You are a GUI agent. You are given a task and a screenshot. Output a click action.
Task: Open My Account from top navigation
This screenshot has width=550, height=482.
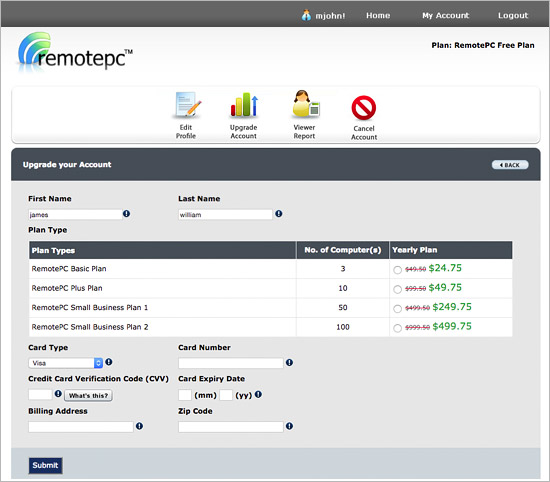coord(445,15)
